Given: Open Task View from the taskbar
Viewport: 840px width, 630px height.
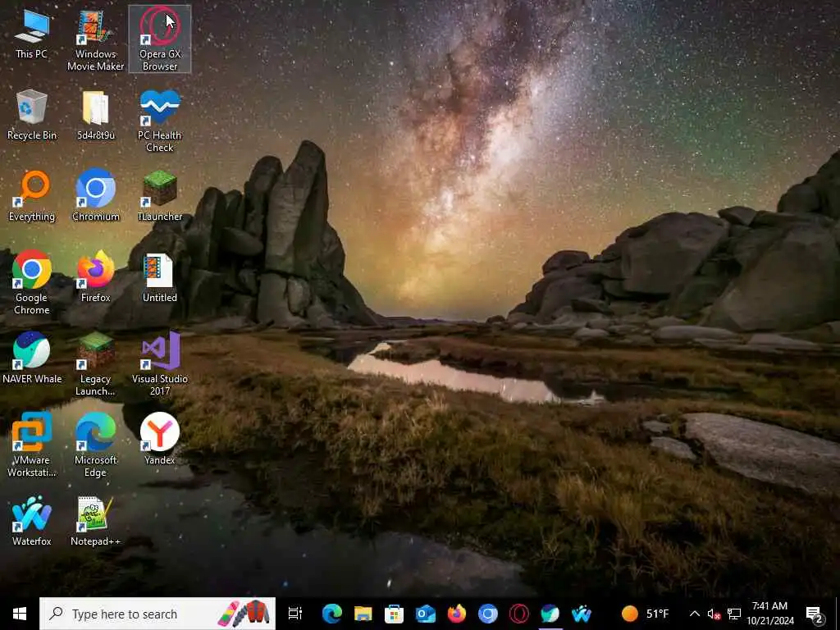Looking at the screenshot, I should click(x=295, y=614).
